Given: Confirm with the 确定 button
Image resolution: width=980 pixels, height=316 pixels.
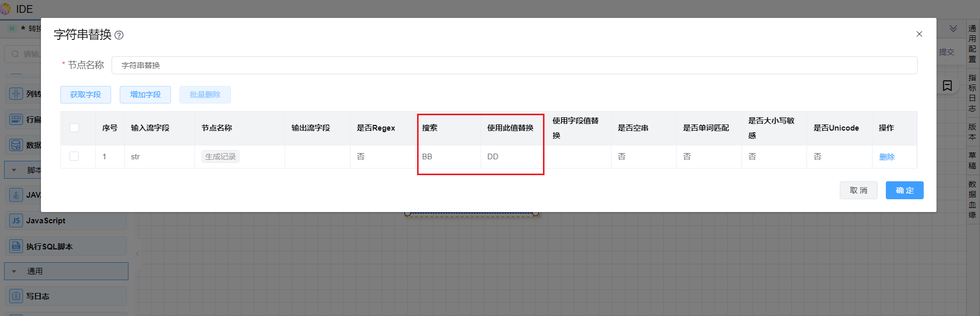Looking at the screenshot, I should point(904,191).
